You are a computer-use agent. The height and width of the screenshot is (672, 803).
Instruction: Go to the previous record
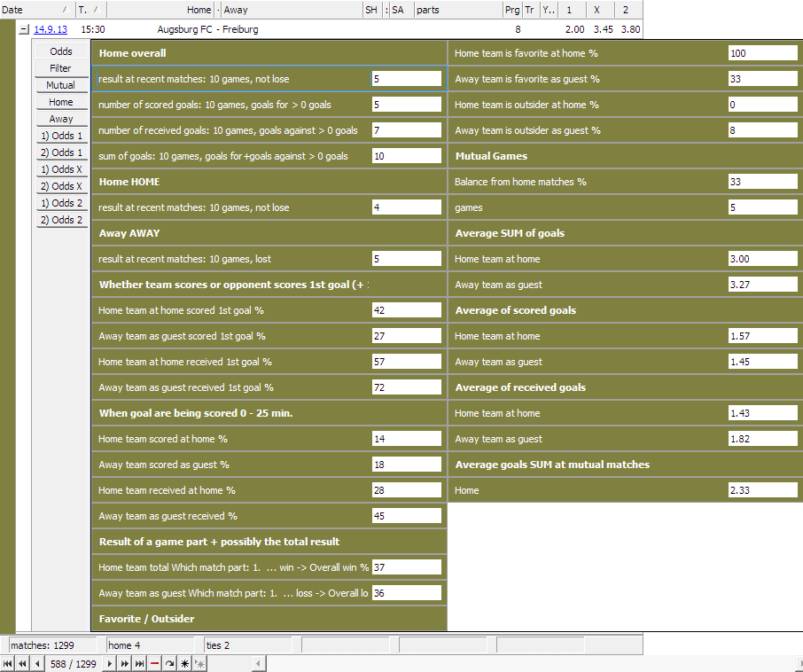click(37, 664)
